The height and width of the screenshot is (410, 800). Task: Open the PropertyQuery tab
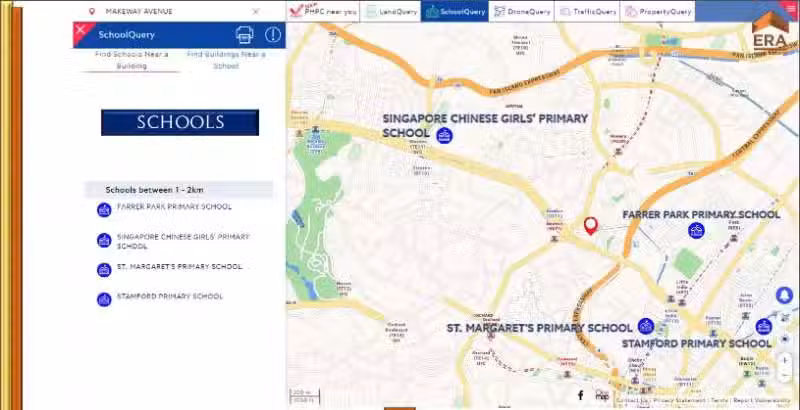(658, 11)
